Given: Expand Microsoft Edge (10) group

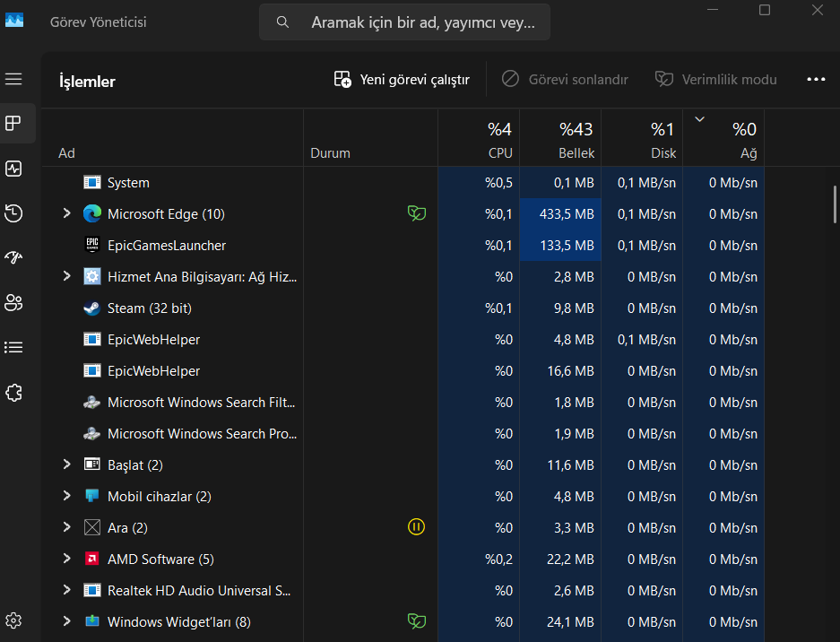Looking at the screenshot, I should (67, 213).
